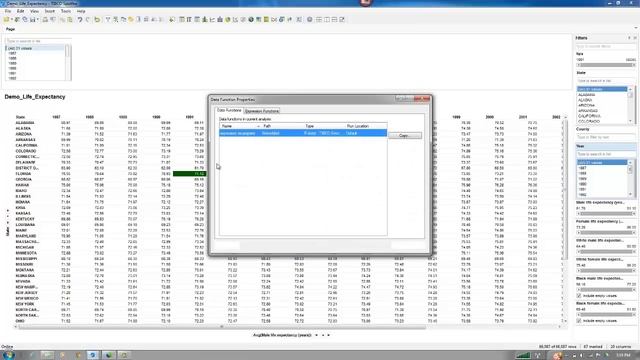The height and width of the screenshot is (360, 640).
Task: Click the Open file toolbar icon
Action: [x=7, y=19]
